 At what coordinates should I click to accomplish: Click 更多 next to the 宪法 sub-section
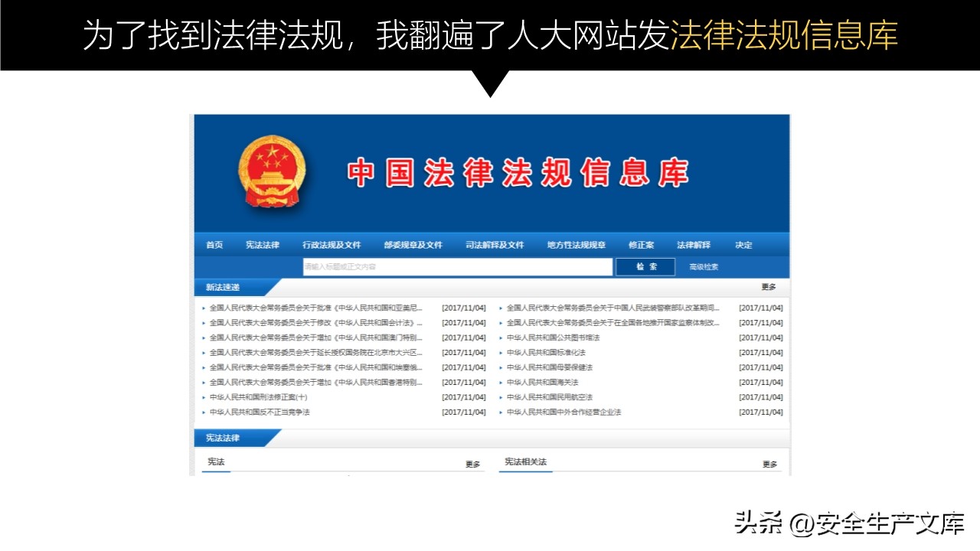coord(473,465)
